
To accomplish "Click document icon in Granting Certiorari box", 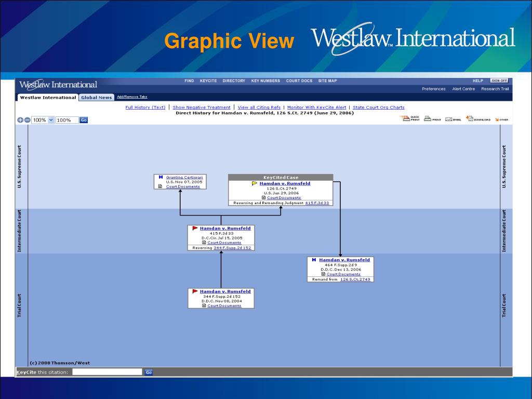I will (160, 187).
